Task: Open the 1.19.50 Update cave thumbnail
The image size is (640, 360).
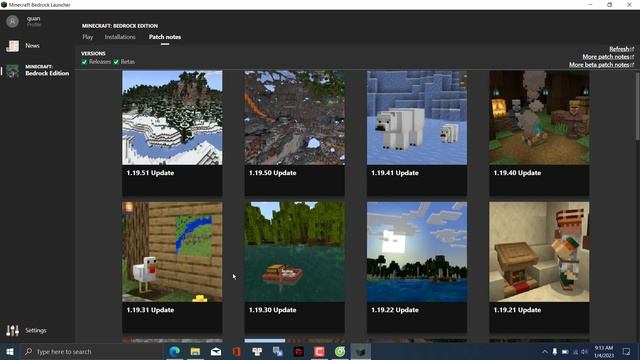Action: pyautogui.click(x=294, y=118)
